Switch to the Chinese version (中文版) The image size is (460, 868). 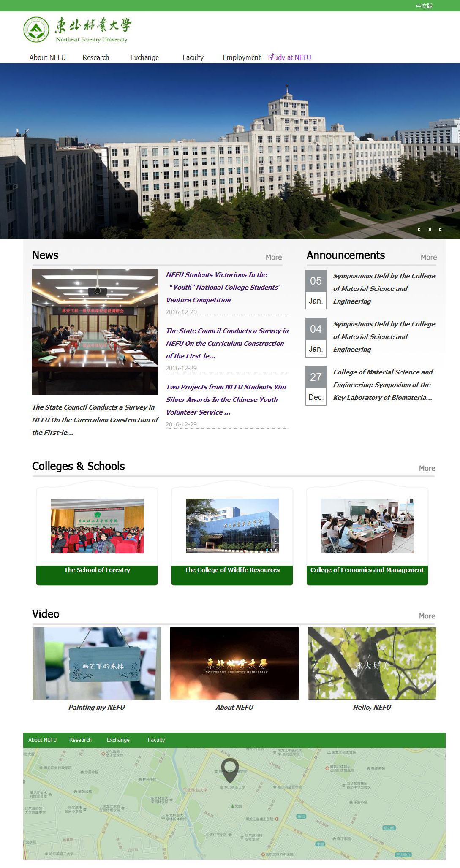(x=424, y=6)
